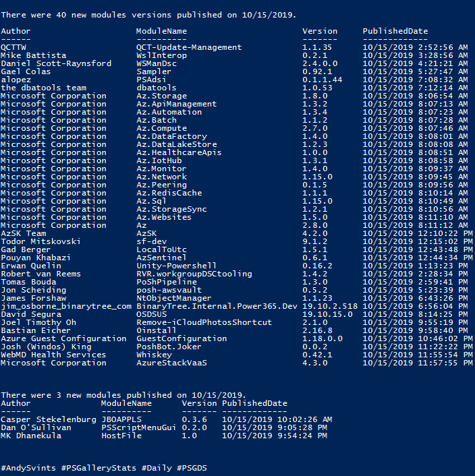This screenshot has height=476, width=475.
Task: Click the PoshBot.Joker module name
Action: click(x=169, y=347)
